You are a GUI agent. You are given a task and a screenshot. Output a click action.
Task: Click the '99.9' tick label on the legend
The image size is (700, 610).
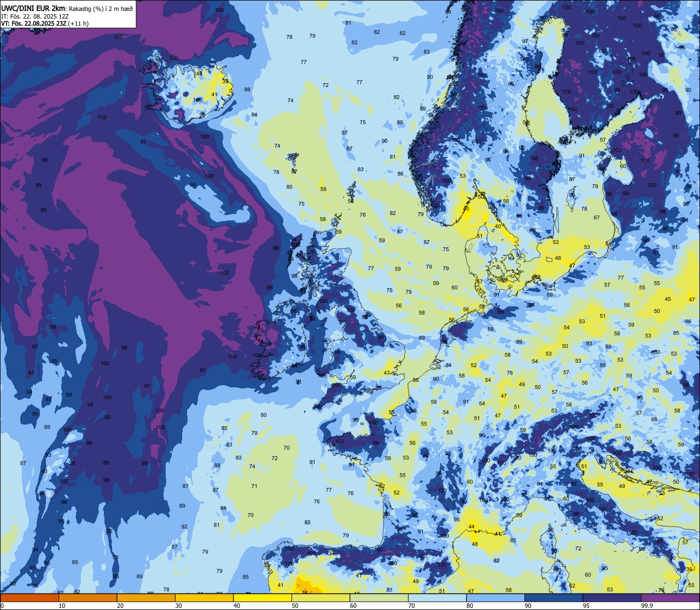647,606
